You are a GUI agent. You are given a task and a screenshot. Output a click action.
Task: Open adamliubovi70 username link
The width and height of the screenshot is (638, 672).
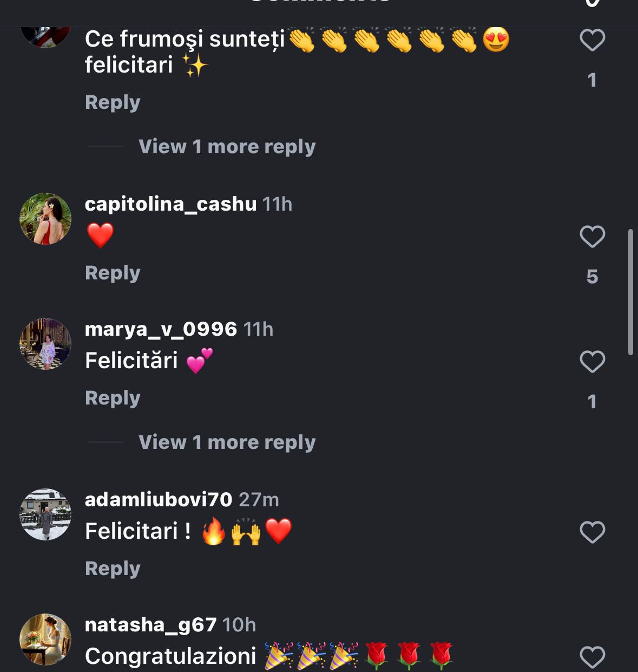(x=159, y=500)
